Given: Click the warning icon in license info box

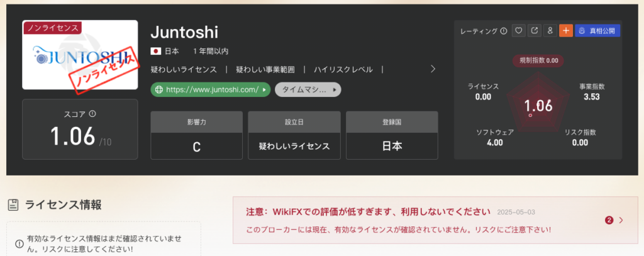Looking at the screenshot, I should tap(19, 243).
